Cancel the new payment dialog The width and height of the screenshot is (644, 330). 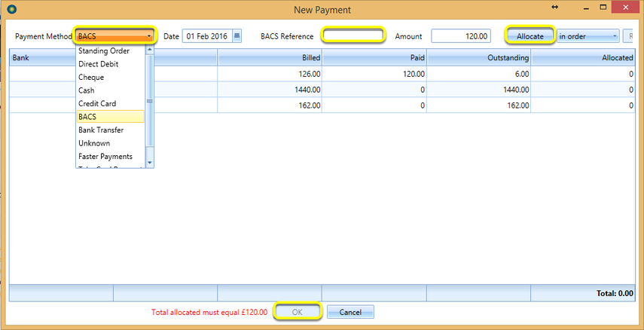pyautogui.click(x=350, y=312)
